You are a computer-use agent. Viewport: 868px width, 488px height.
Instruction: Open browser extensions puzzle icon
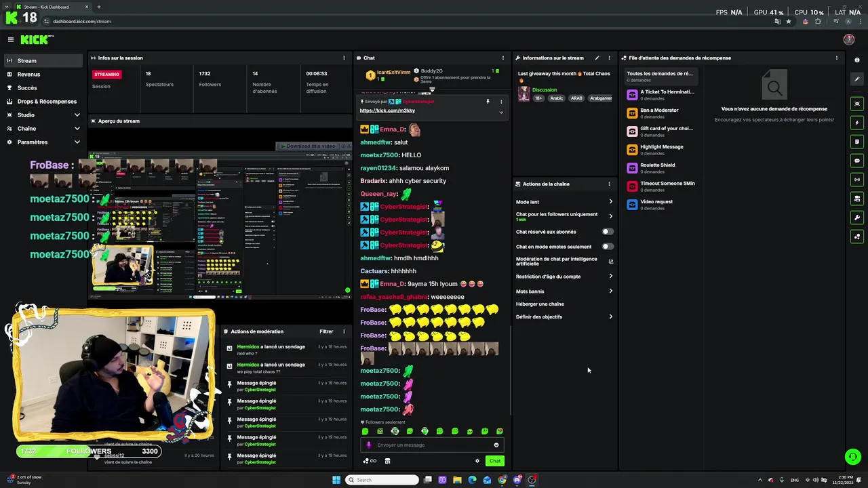click(x=818, y=21)
